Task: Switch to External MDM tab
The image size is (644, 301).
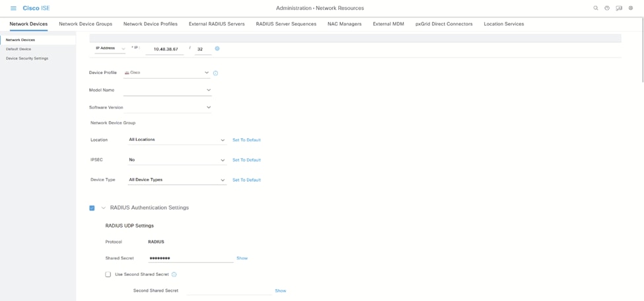Action: [x=388, y=24]
